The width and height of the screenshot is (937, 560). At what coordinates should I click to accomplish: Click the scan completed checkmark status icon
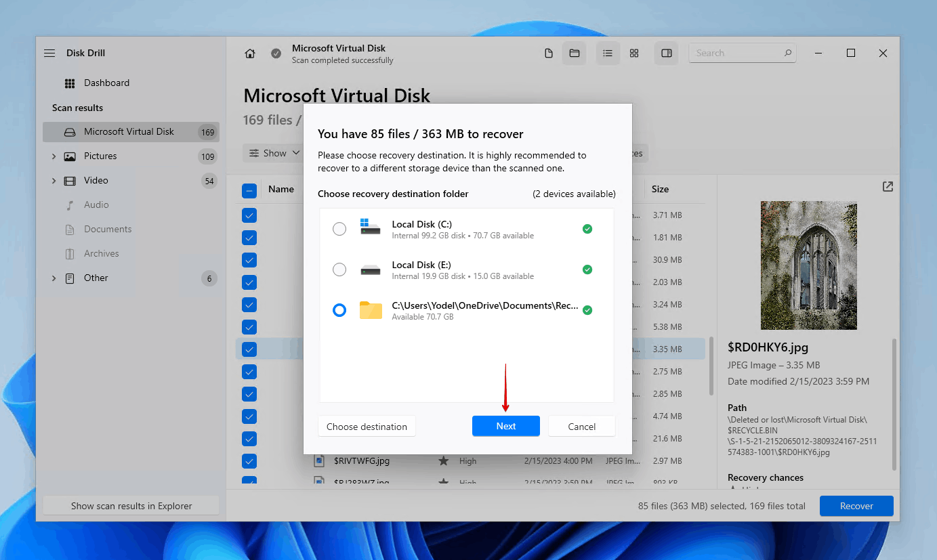276,53
